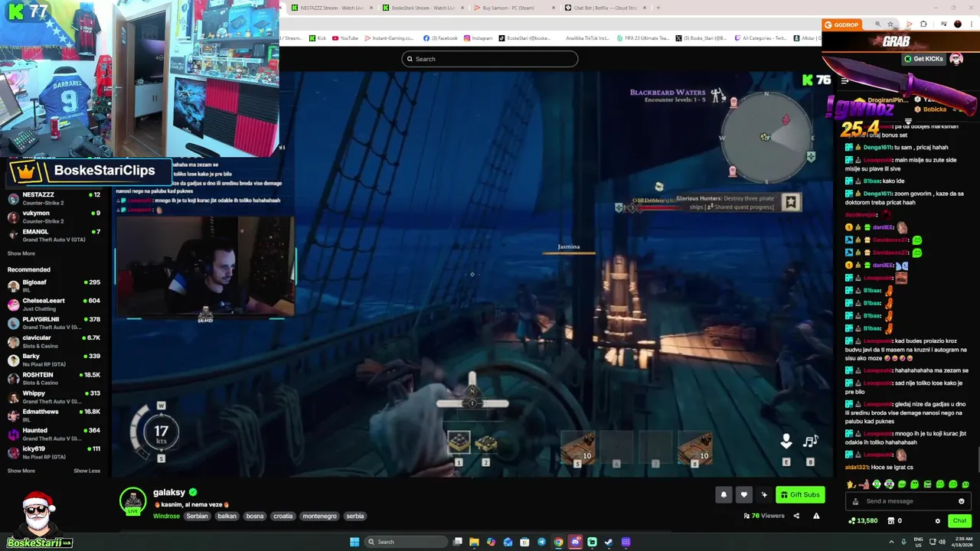Screen dimensions: 980x551
Task: Open YouTube bookmark in bookmarks bar
Action: (x=345, y=38)
